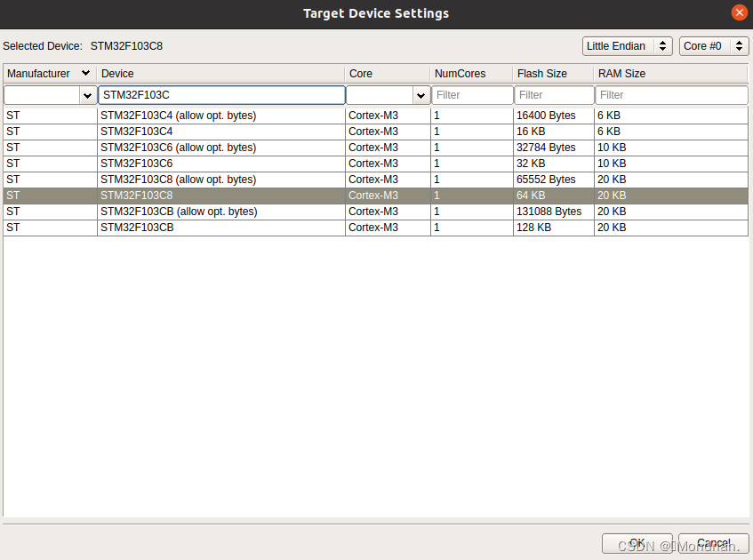This screenshot has width=753, height=560.
Task: Cancel the device selection
Action: pos(714,543)
